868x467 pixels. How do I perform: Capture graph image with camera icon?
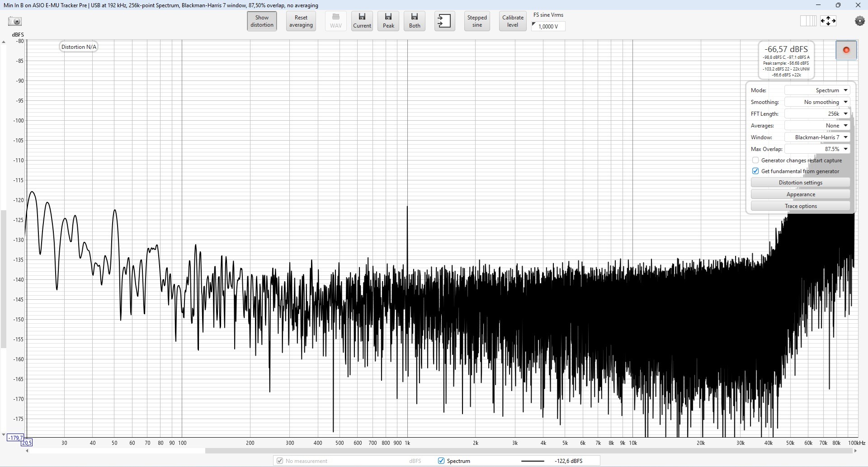pos(15,21)
